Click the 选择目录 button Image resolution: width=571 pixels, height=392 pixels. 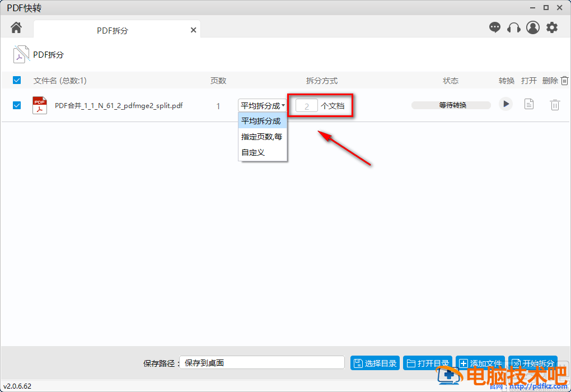375,363
